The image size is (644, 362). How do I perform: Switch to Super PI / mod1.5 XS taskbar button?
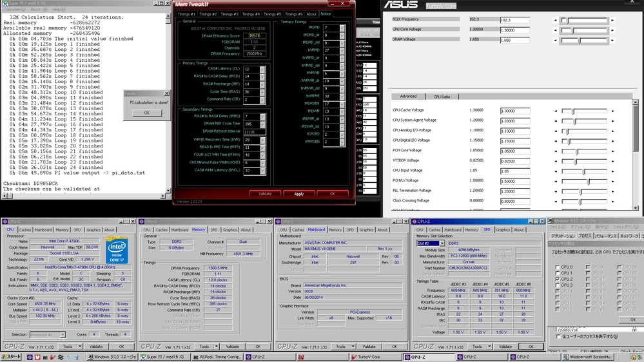pyautogui.click(x=164, y=357)
